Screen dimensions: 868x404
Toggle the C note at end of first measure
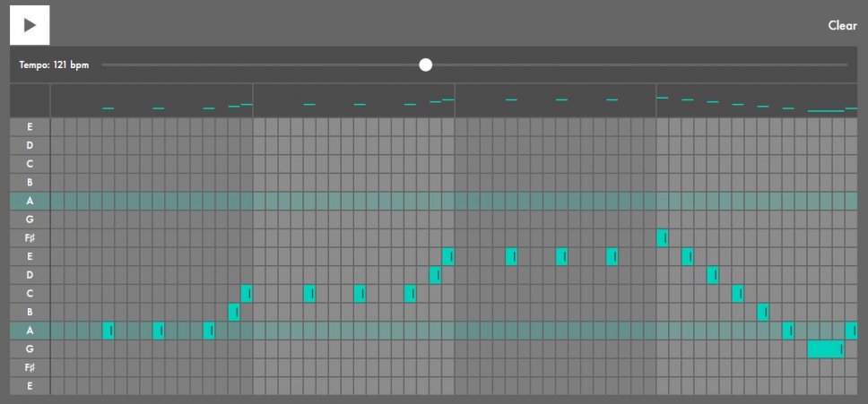247,294
